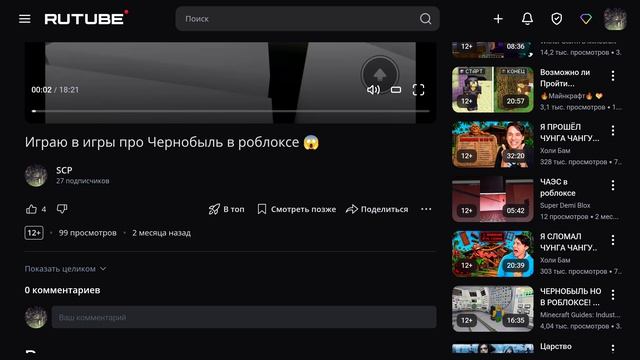This screenshot has width=640, height=360.
Task: Open Я ПРОШЁЛ ЧУНГА ЧАНГУ title
Action: [569, 132]
